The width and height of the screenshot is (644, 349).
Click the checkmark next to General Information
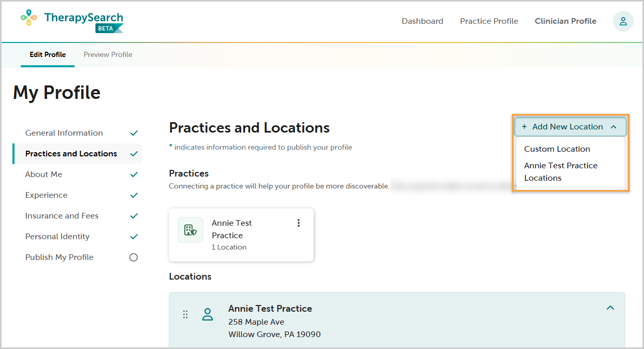click(x=134, y=133)
